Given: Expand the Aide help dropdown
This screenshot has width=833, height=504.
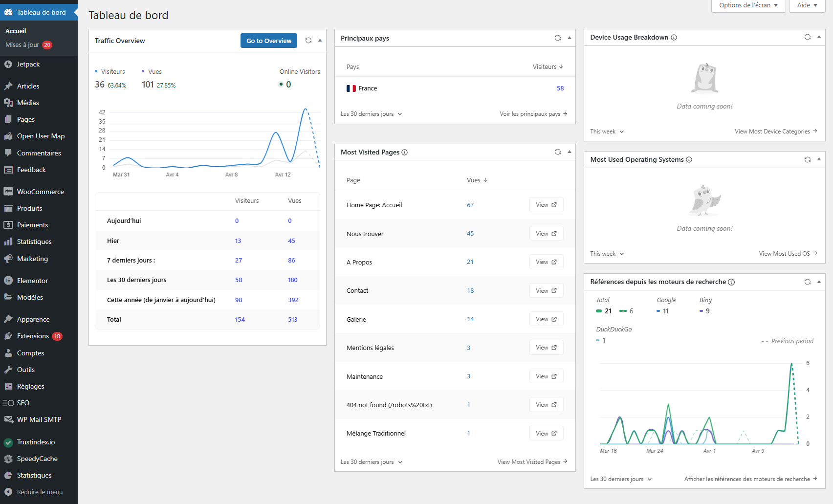Looking at the screenshot, I should [807, 5].
